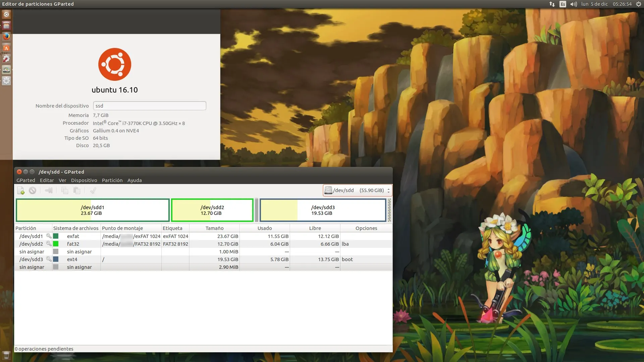Open the Ayuda menu
This screenshot has width=644, height=362.
(134, 180)
